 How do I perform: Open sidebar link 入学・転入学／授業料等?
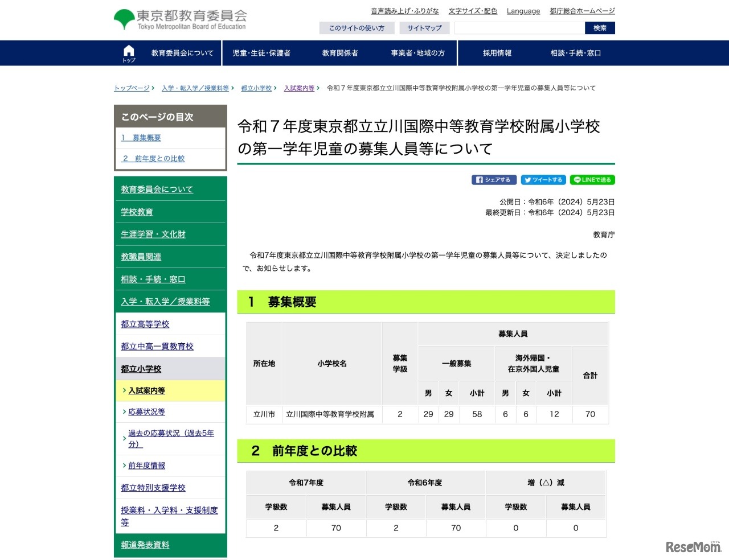click(x=165, y=302)
